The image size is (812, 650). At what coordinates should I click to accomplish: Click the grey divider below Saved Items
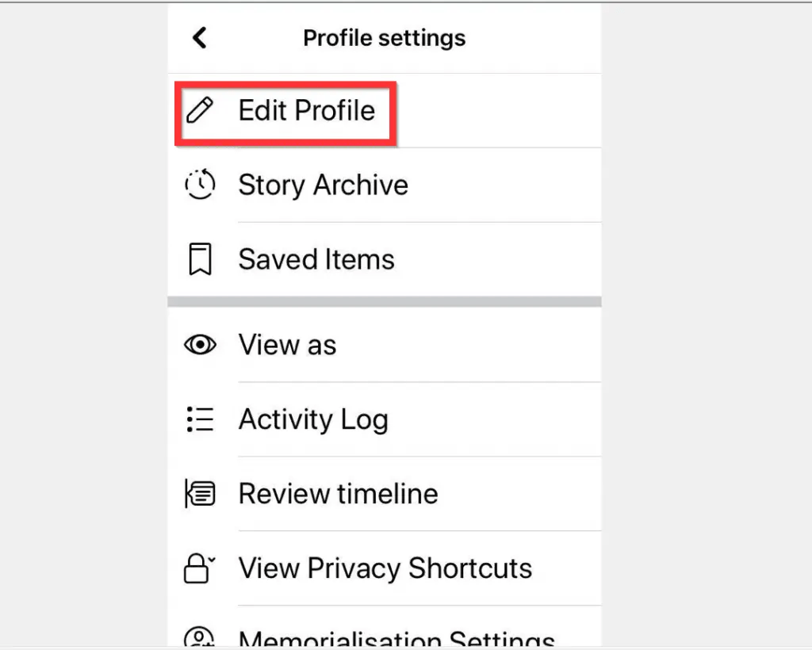(384, 301)
